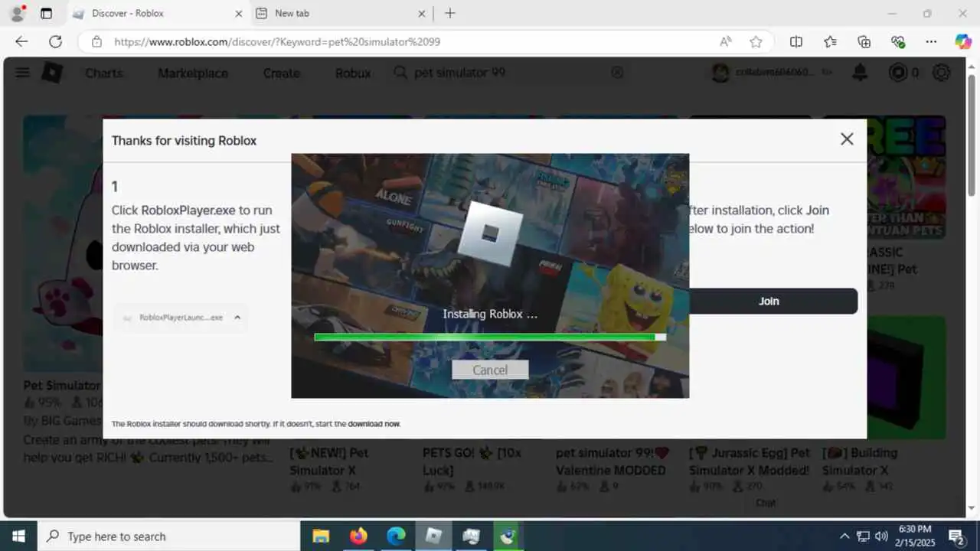Open Browser essentials icon

897,42
